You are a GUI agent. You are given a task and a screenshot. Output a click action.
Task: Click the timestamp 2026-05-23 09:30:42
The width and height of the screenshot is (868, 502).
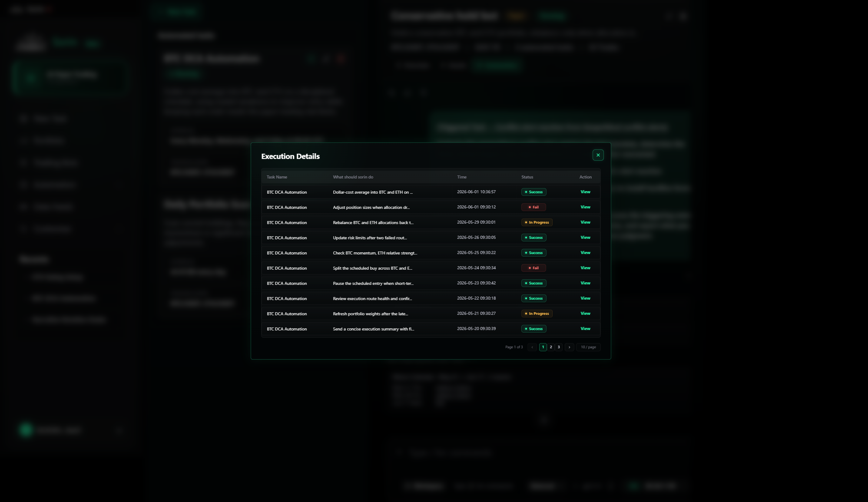click(476, 283)
